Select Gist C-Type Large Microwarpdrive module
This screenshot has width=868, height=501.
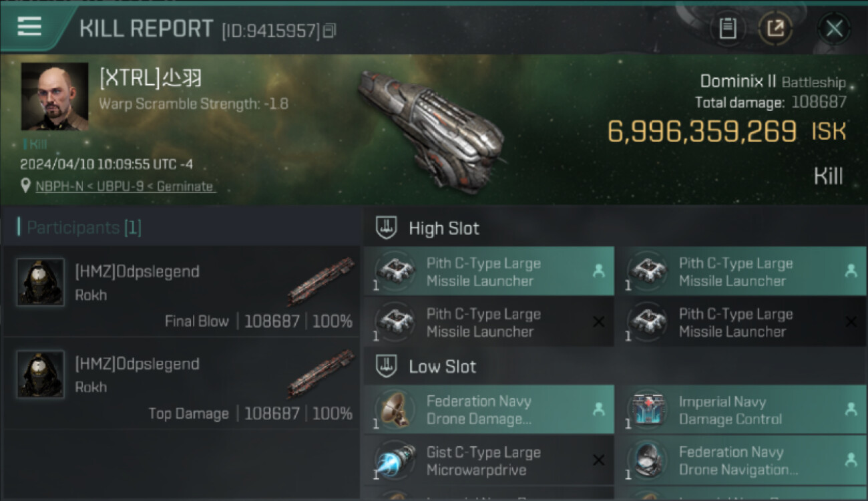(489, 460)
